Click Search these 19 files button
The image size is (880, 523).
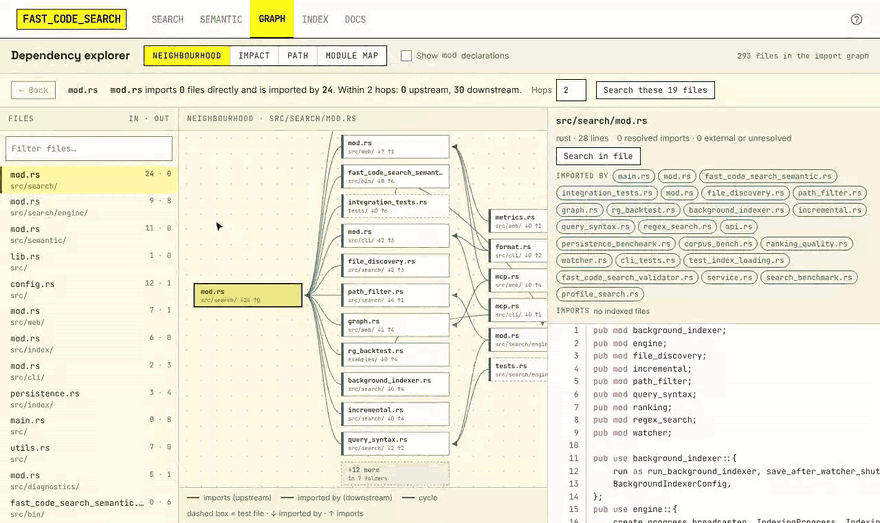tap(655, 90)
